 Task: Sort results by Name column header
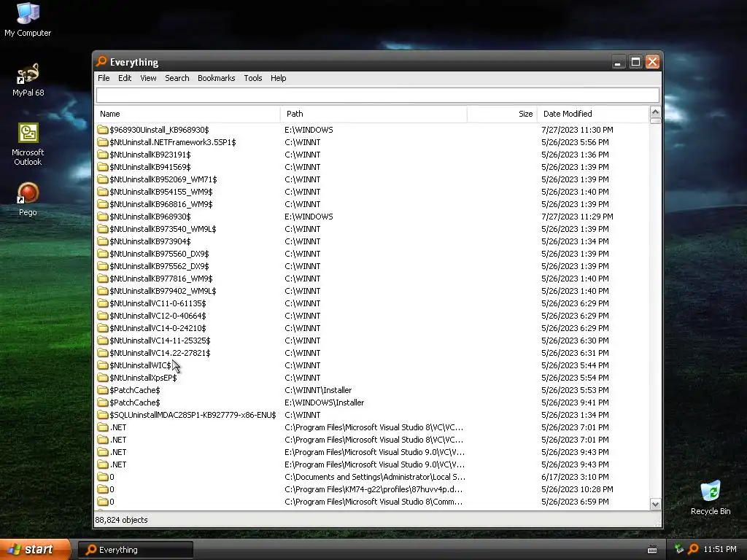click(187, 114)
